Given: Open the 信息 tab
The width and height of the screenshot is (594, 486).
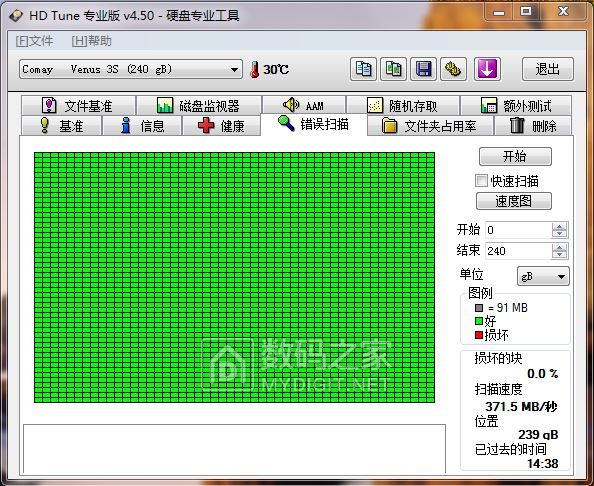Looking at the screenshot, I should tap(142, 125).
